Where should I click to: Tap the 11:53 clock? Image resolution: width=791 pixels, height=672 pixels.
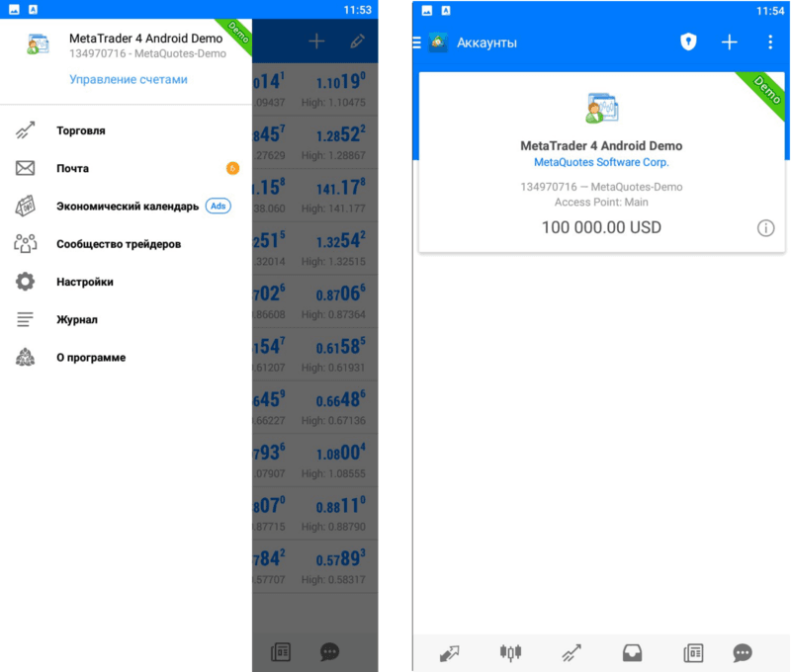[358, 10]
